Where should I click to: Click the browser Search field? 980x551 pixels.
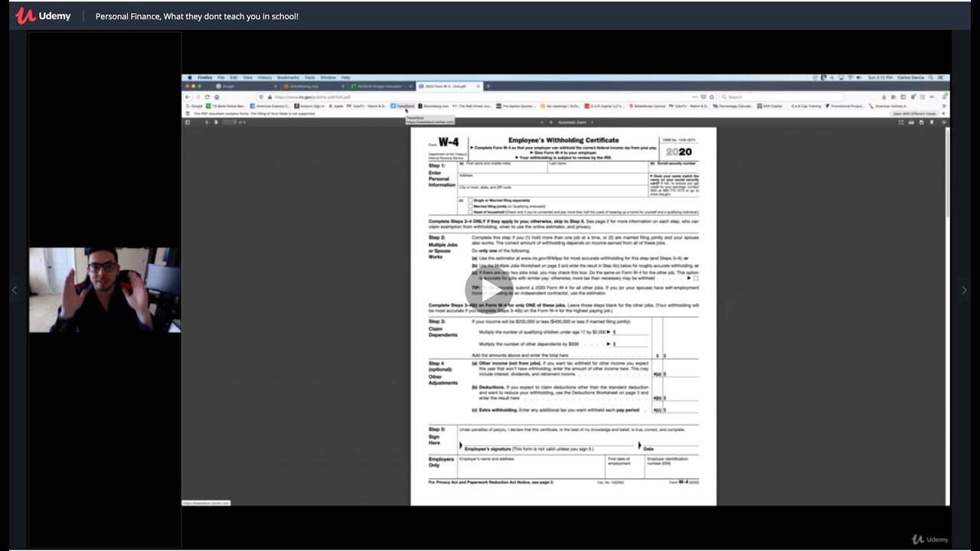[782, 97]
